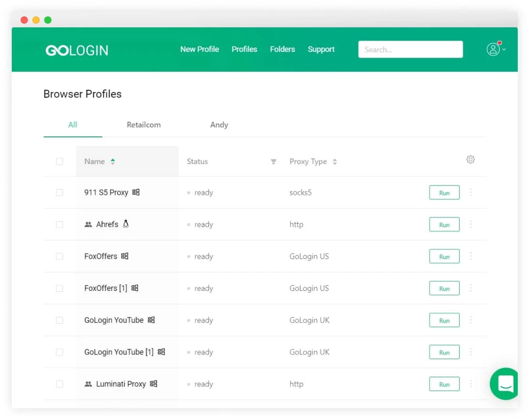Run the Luminati Proxy profile
The height and width of the screenshot is (420, 530).
tap(444, 384)
